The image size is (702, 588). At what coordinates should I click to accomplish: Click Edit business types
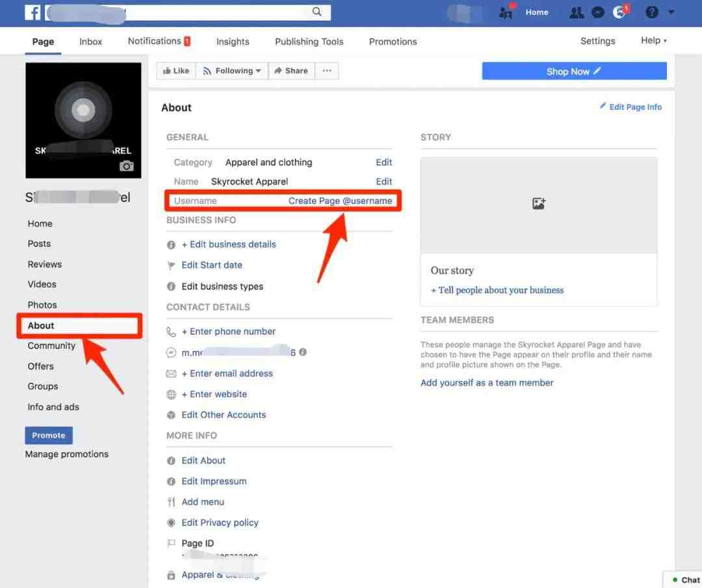222,287
